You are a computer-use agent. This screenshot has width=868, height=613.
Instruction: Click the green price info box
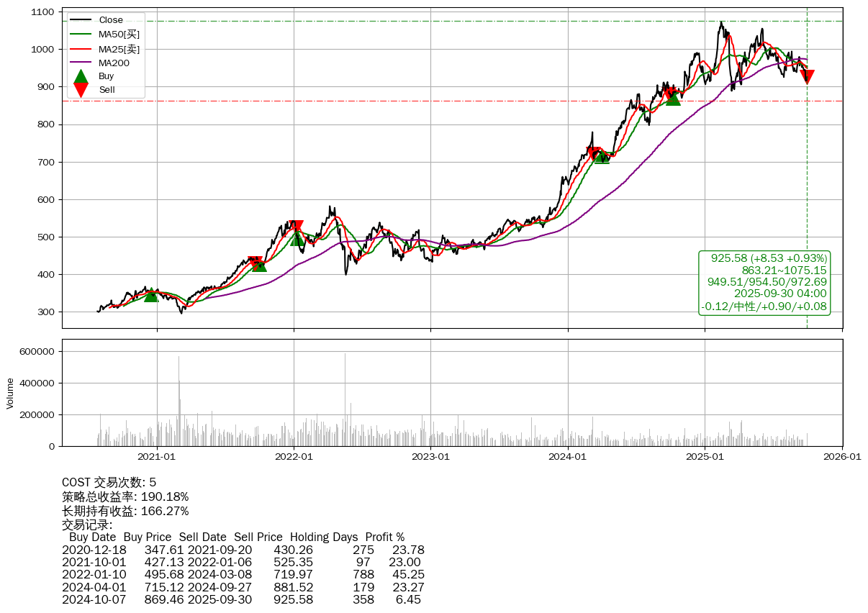(764, 282)
